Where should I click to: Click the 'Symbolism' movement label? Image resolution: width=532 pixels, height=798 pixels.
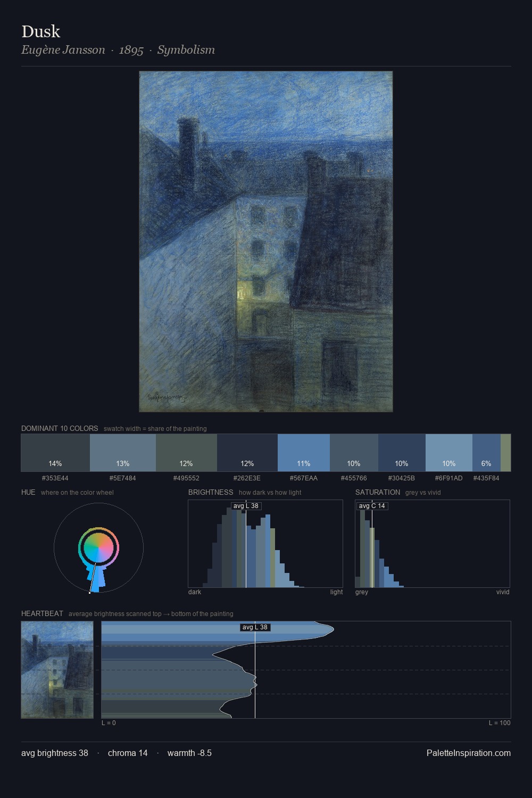[x=186, y=50]
